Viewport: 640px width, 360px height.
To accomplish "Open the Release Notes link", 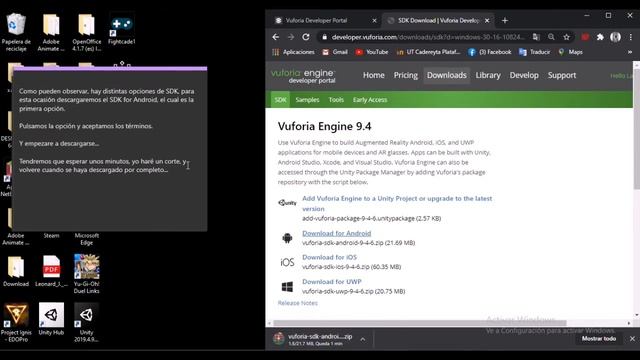I will 298,303.
